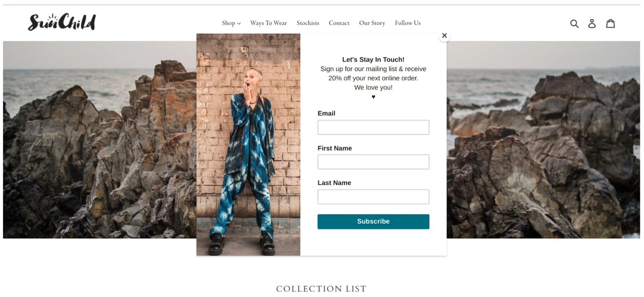Click the SunChild logo
Image resolution: width=644 pixels, height=297 pixels.
tap(62, 22)
